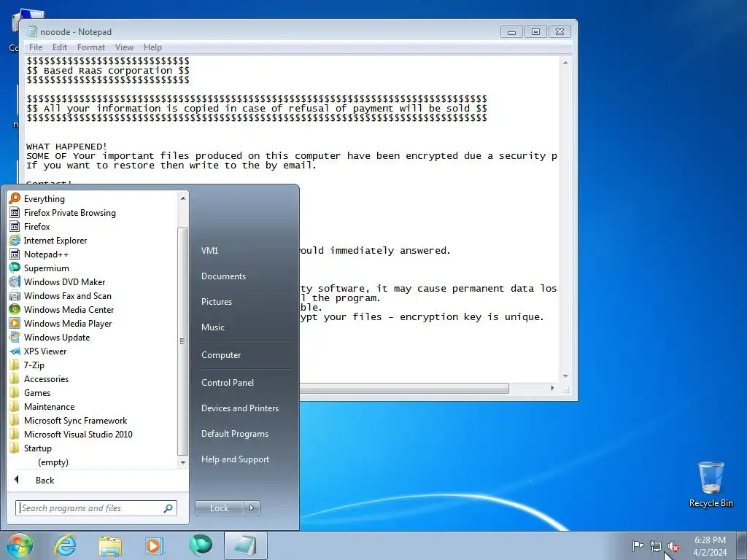747x560 pixels.
Task: Click the Firefox icon in the programs list
Action: 15,226
